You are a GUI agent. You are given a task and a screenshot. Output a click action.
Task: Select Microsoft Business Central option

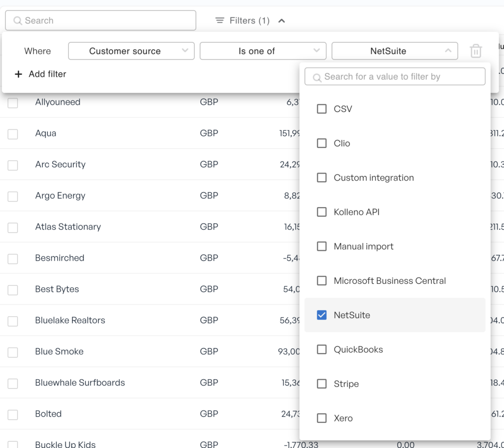[322, 281]
